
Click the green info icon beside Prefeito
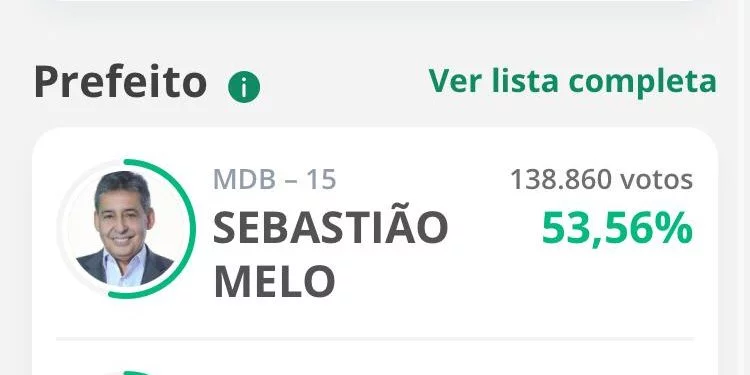(x=244, y=87)
